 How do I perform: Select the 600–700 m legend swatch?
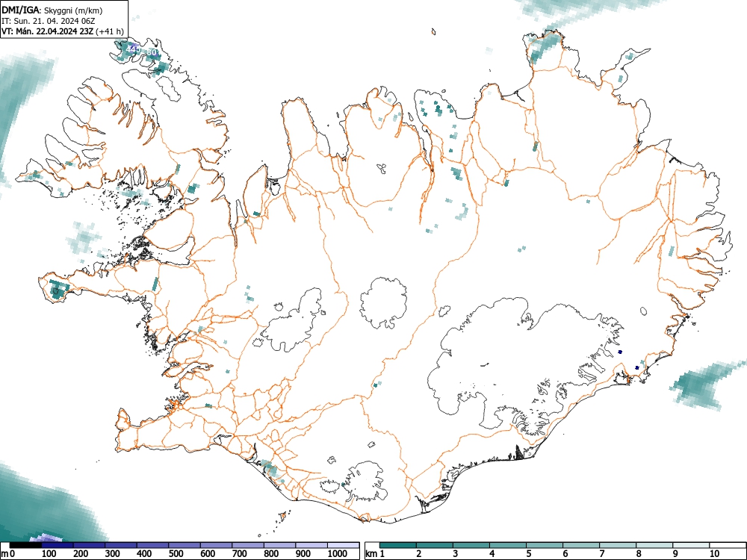[x=217, y=545]
